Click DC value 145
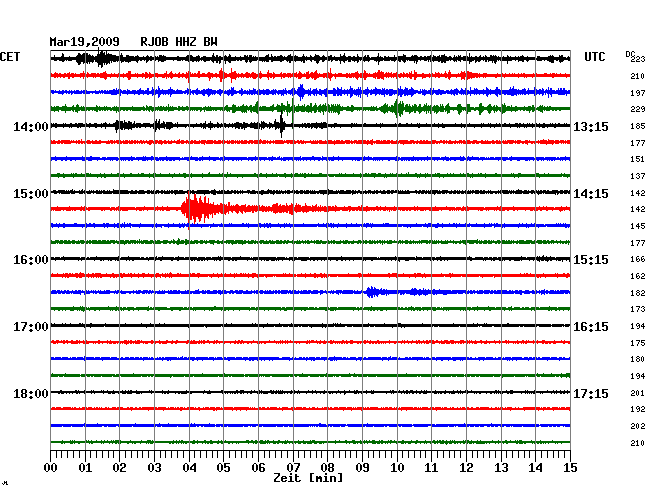650x494 pixels. point(638,226)
